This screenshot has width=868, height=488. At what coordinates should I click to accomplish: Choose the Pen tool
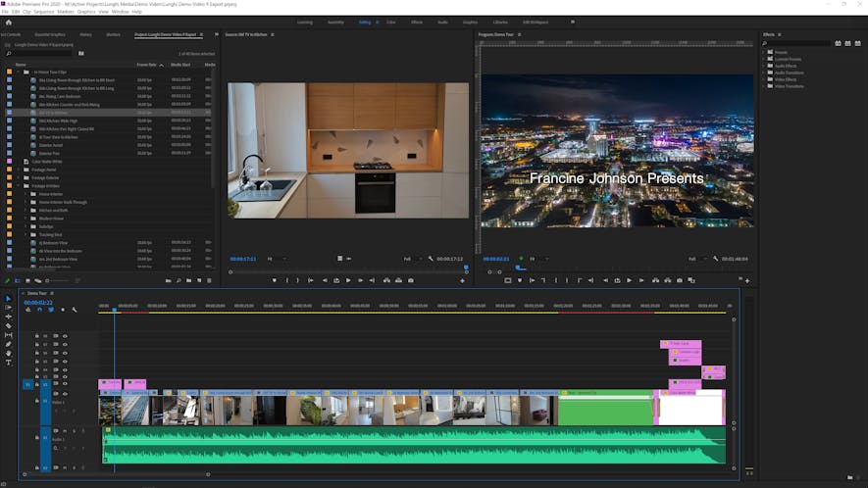(x=9, y=344)
